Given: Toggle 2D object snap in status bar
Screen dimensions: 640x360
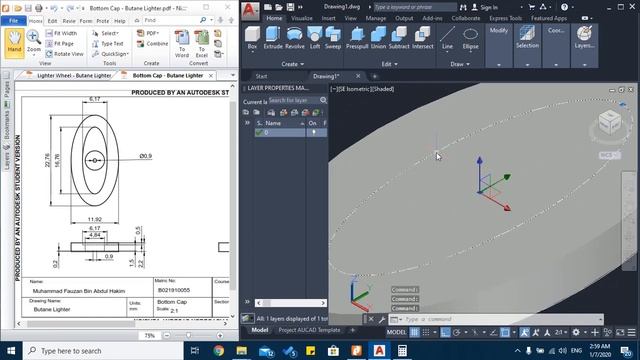Looking at the screenshot, I should point(505,332).
